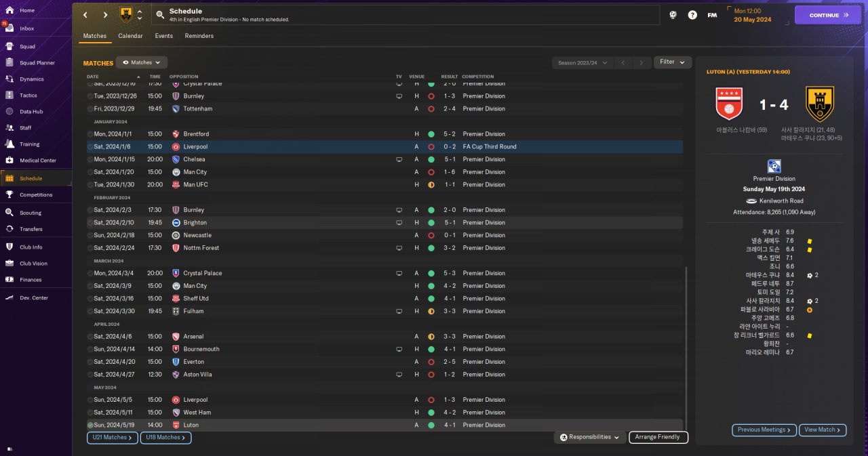
Task: Go to the Transfers screen
Action: [x=31, y=229]
